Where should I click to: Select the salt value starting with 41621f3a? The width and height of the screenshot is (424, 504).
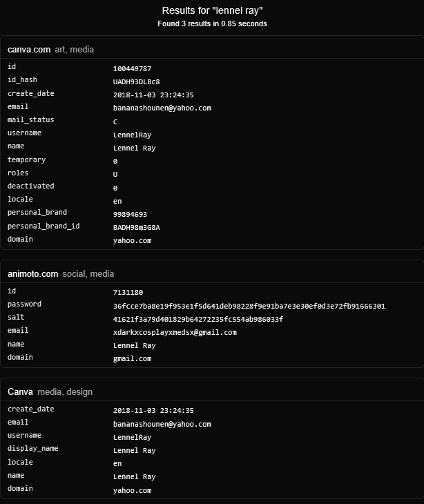coord(198,319)
